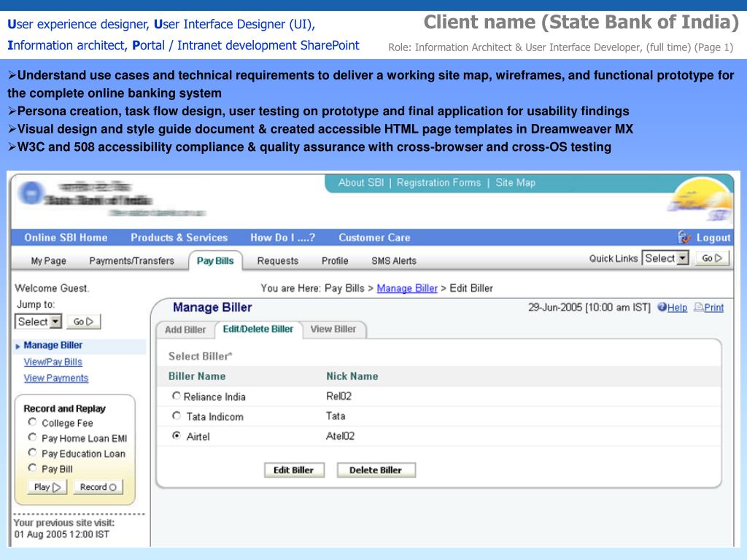
Task: Open the Profile tab
Action: coord(335,261)
